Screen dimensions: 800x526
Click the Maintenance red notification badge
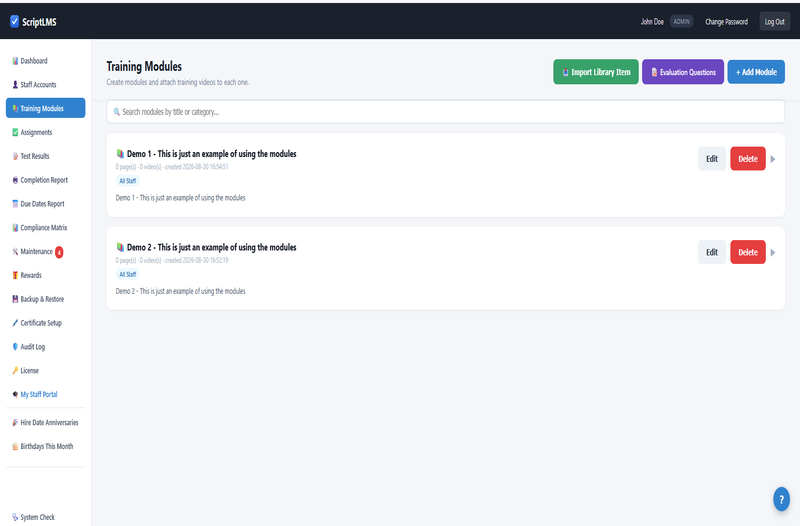tap(59, 252)
